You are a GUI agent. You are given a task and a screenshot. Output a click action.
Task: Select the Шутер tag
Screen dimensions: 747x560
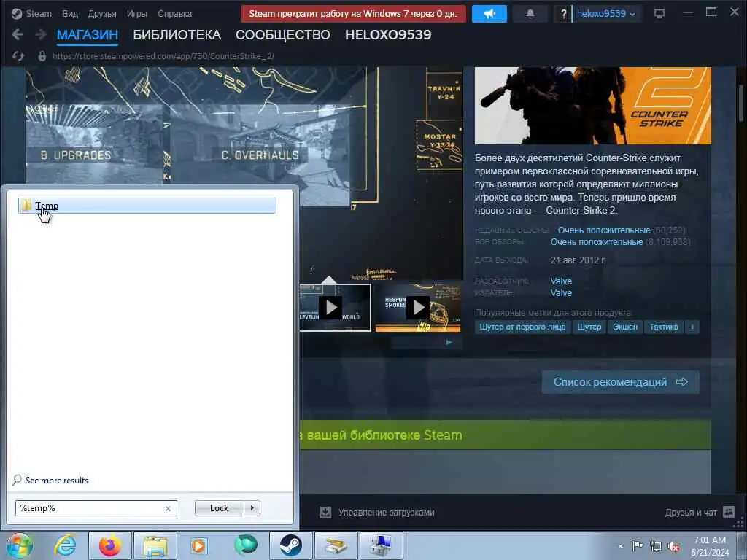[589, 327]
